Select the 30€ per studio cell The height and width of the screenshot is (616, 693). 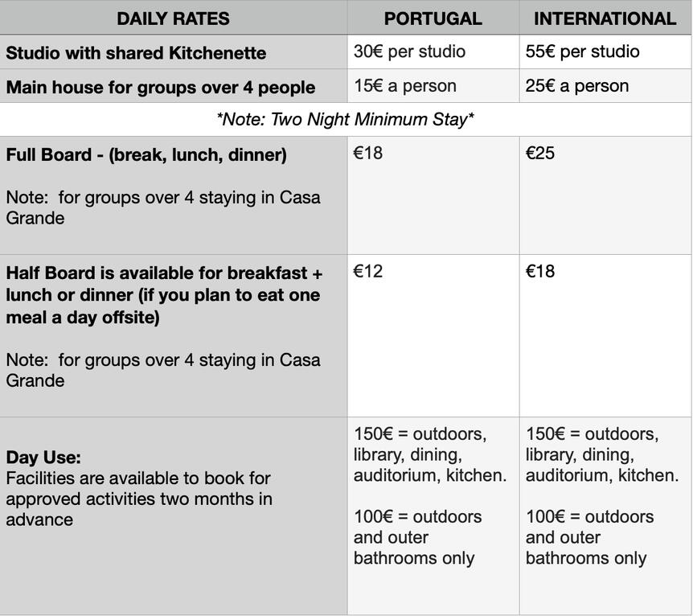click(409, 51)
